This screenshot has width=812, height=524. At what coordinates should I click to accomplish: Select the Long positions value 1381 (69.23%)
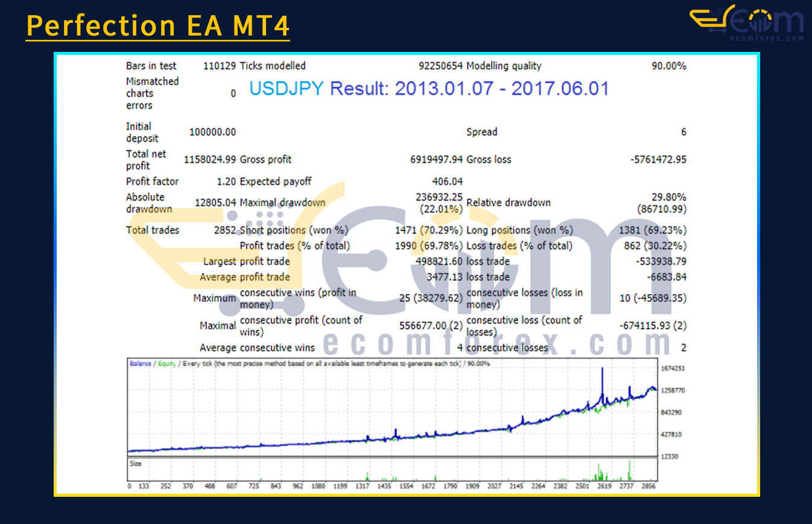(x=653, y=231)
